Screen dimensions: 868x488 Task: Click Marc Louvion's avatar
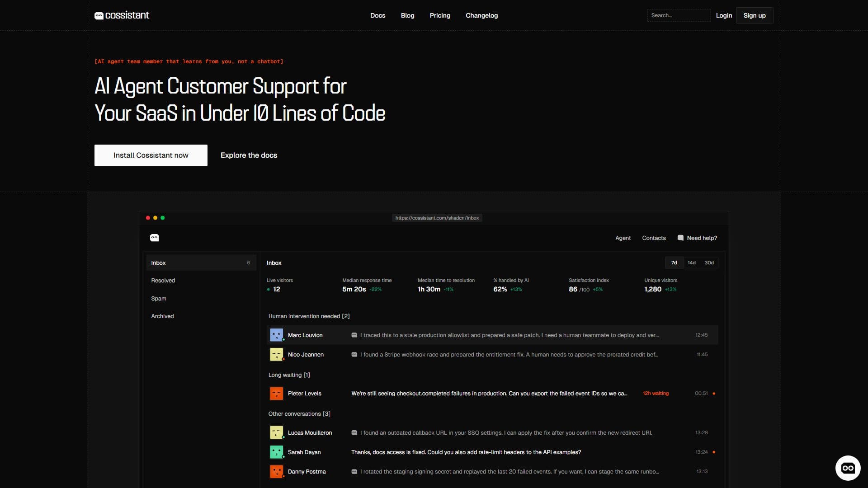[276, 335]
